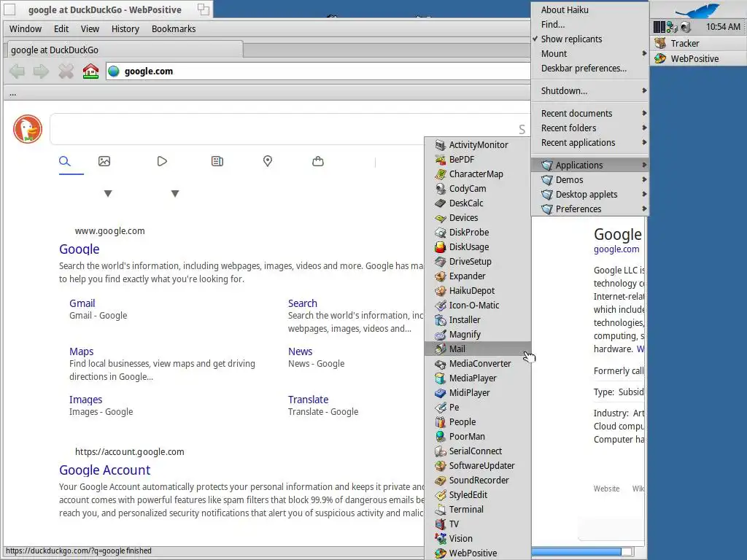Open the Edit menu
This screenshot has height=560, width=747.
click(x=61, y=29)
